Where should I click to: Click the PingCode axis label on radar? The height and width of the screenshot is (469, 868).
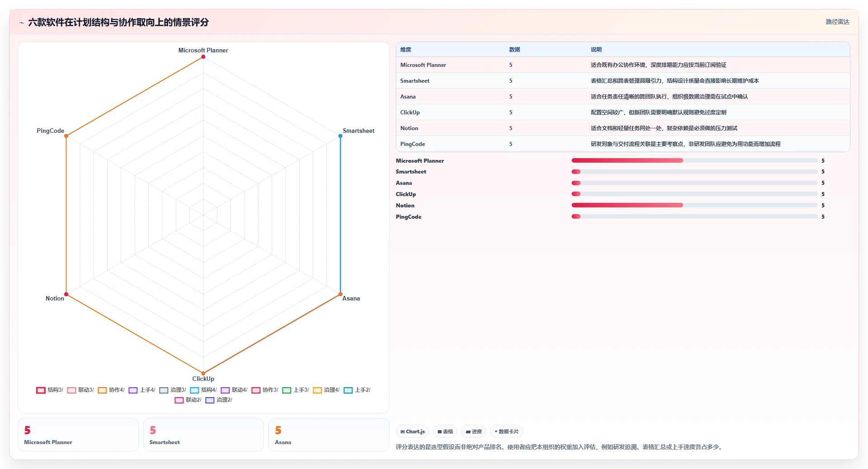tap(51, 131)
